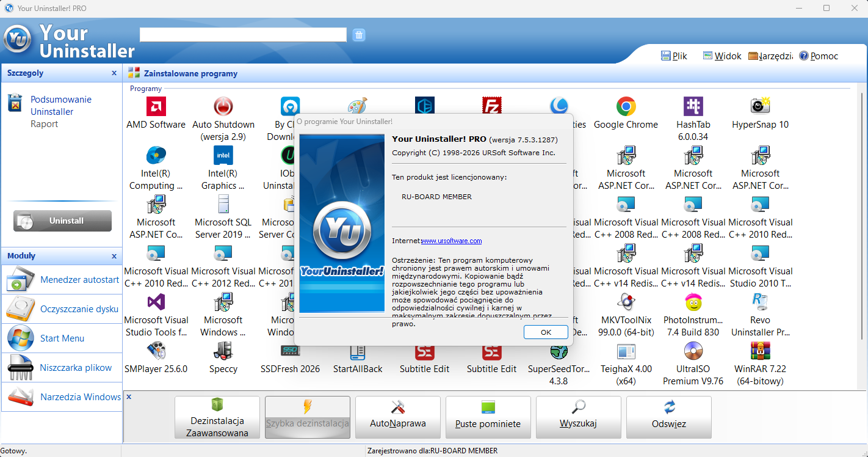
Task: Select the Revo Uninstaller Pro icon
Action: [x=760, y=302]
